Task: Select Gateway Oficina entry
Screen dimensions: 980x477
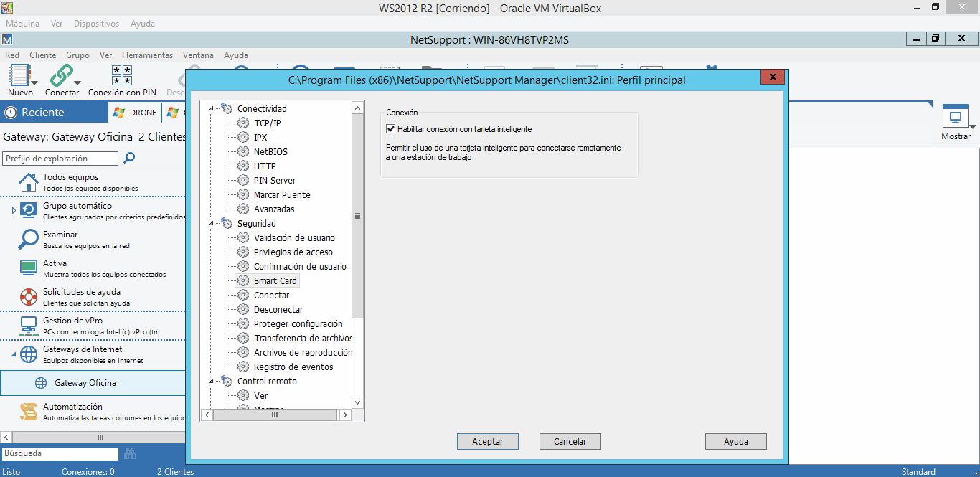Action: (93, 383)
